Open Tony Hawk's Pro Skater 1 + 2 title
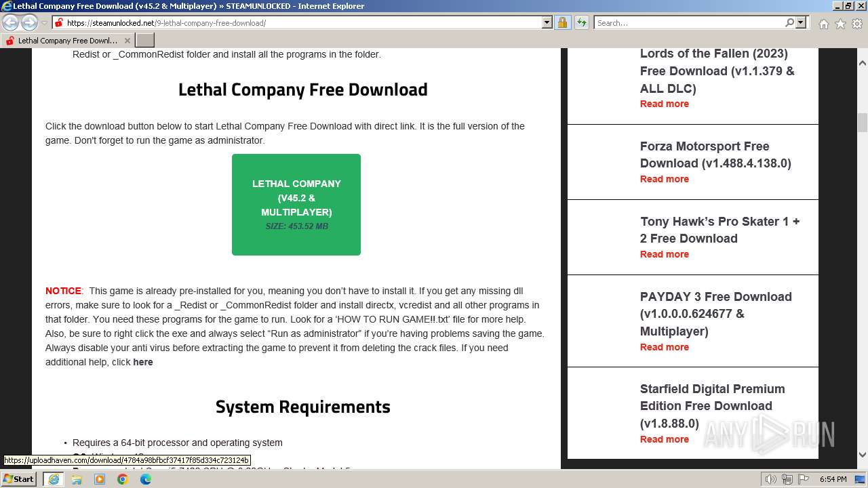 pos(720,230)
